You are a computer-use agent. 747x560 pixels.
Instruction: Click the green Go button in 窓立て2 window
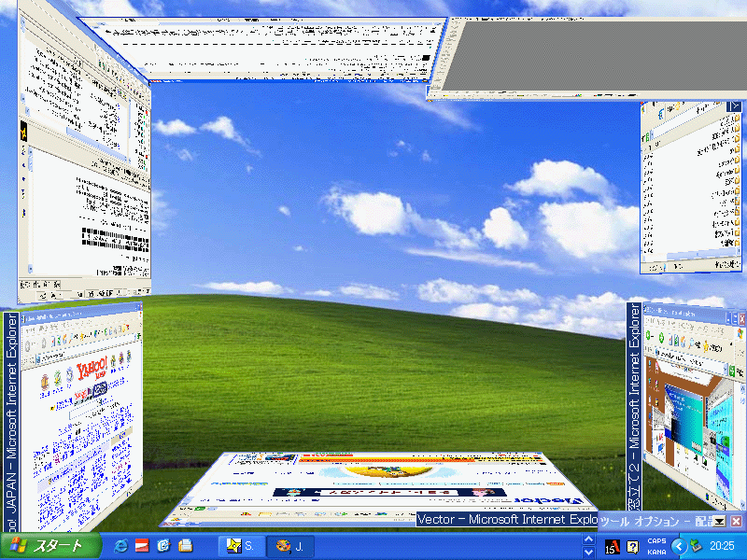(x=734, y=371)
